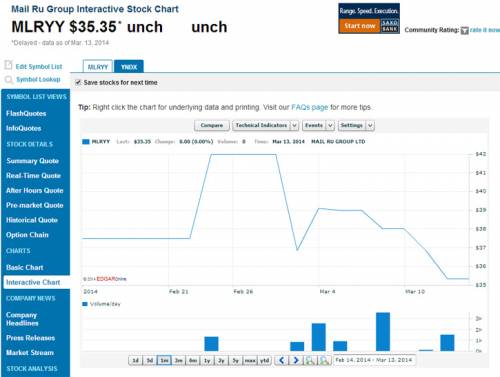Toggle Save stocks for next time checkbox
The image size is (500, 377).
pos(78,82)
